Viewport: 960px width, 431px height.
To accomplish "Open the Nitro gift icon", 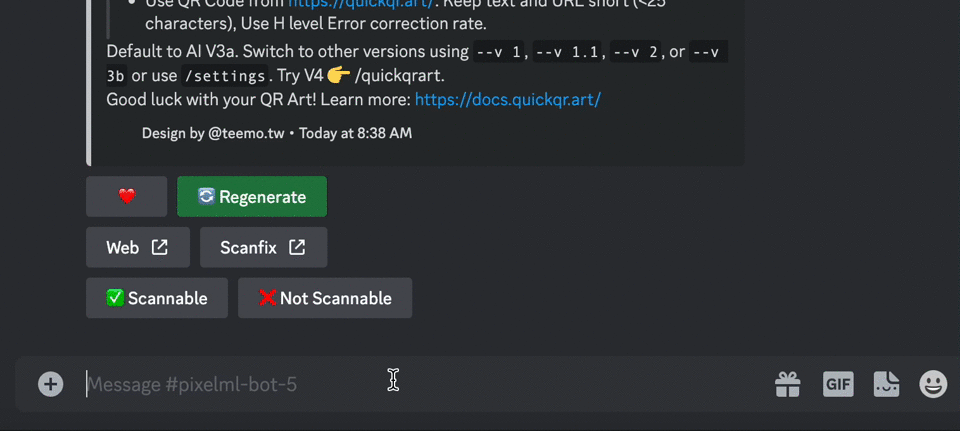I will click(788, 384).
